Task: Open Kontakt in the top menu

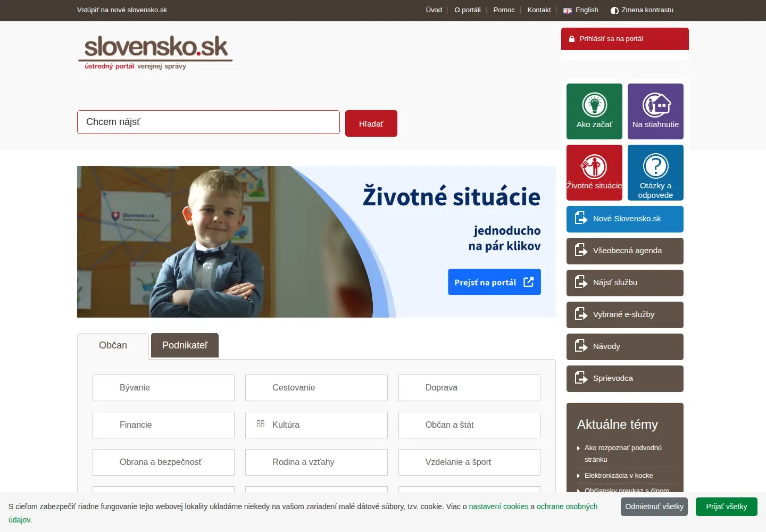Action: point(539,10)
